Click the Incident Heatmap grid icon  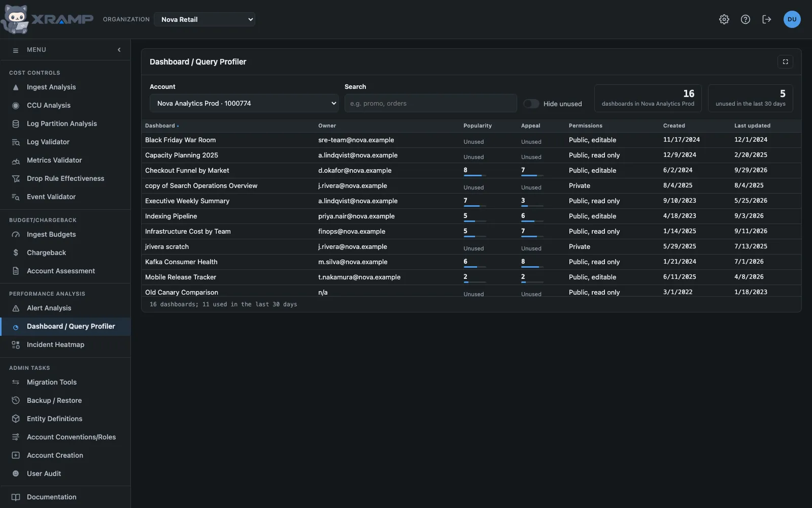click(16, 345)
